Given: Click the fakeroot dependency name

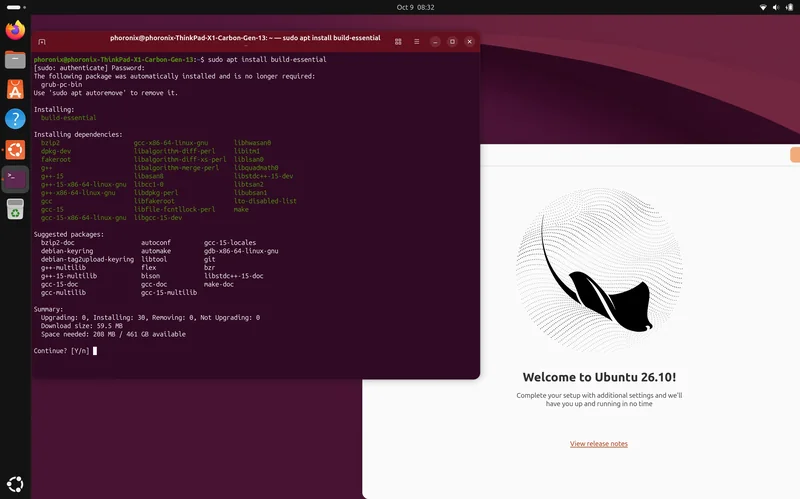Looking at the screenshot, I should (x=56, y=160).
